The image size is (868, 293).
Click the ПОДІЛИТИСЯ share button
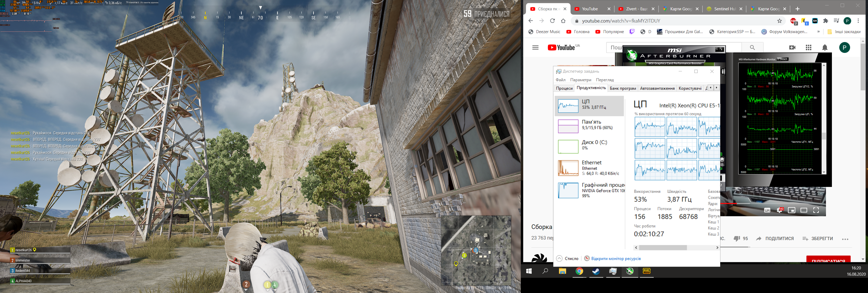(775, 238)
